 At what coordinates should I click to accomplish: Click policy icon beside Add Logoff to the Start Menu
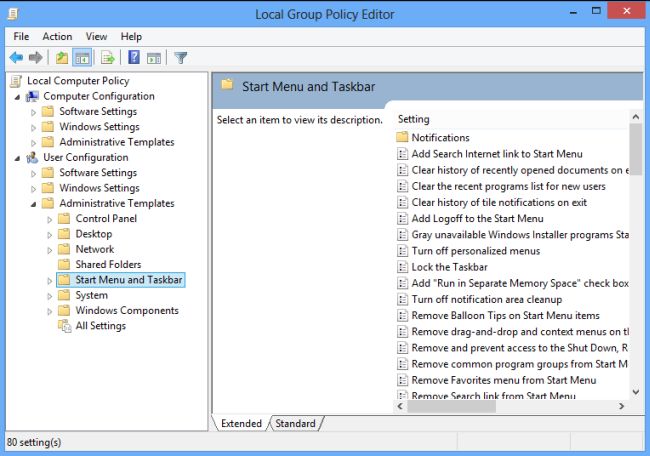click(x=403, y=218)
